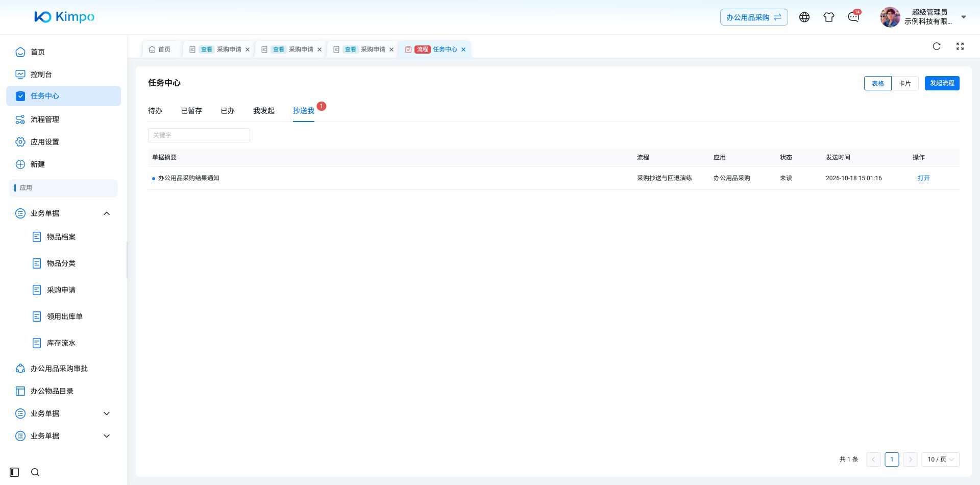Viewport: 980px width, 485px height.
Task: Open the theme shirt icon
Action: (x=829, y=17)
